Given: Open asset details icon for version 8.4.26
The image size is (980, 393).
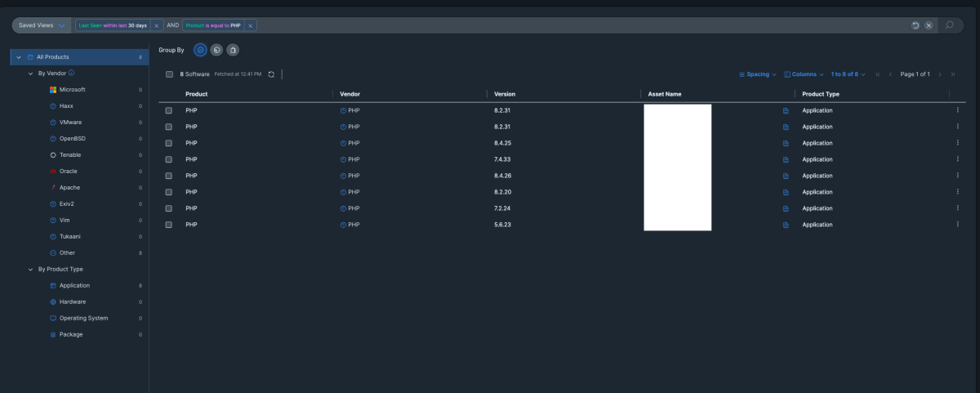Looking at the screenshot, I should (x=786, y=176).
